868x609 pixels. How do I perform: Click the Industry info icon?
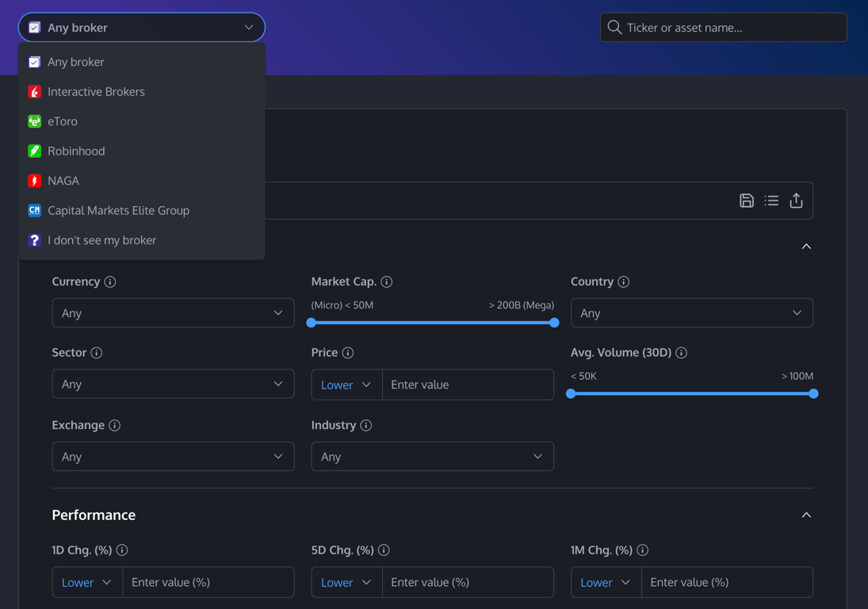pyautogui.click(x=366, y=425)
